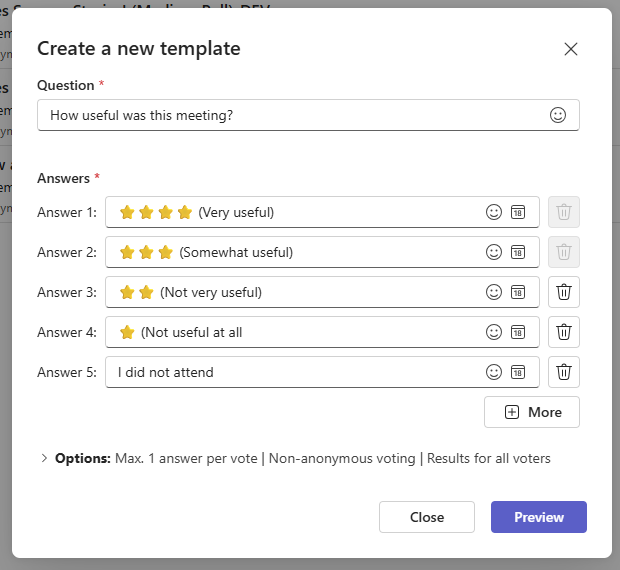Click the Preview button

point(539,517)
